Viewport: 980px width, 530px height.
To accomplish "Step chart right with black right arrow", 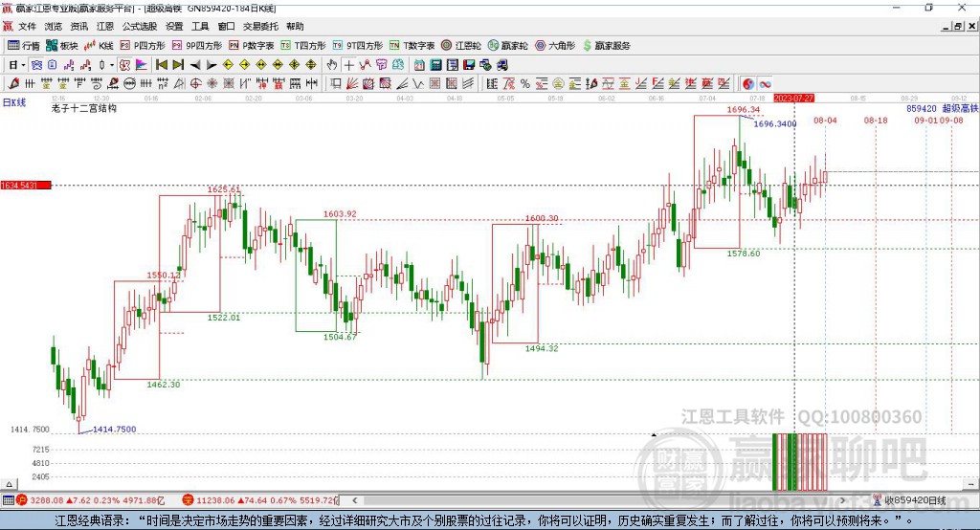I will (x=212, y=65).
